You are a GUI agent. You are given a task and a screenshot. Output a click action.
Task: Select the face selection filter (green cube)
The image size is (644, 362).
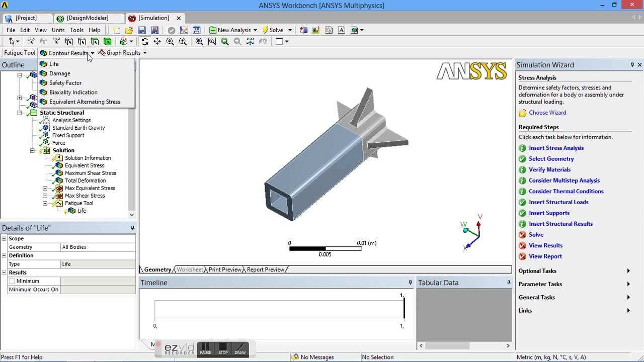95,42
